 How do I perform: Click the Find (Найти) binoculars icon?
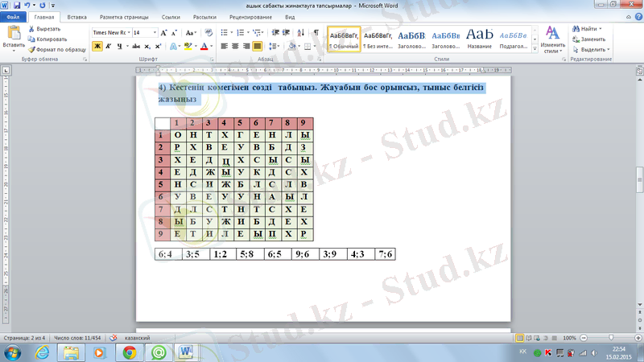tap(575, 28)
